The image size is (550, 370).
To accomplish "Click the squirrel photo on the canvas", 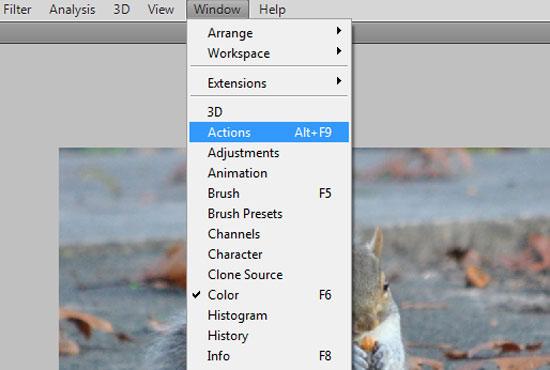I will pos(451,259).
